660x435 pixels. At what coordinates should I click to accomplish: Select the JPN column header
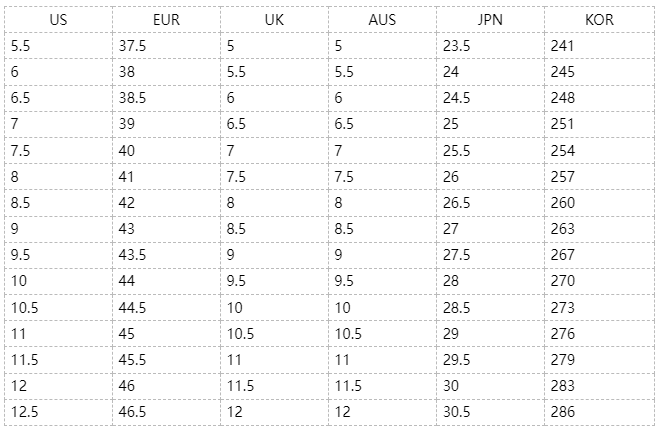490,20
